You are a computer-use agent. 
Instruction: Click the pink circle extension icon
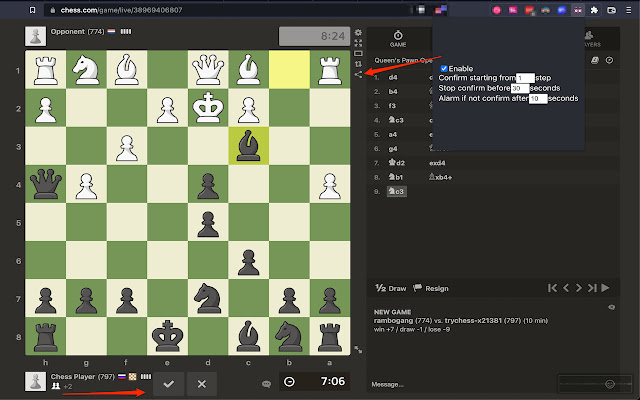497,10
